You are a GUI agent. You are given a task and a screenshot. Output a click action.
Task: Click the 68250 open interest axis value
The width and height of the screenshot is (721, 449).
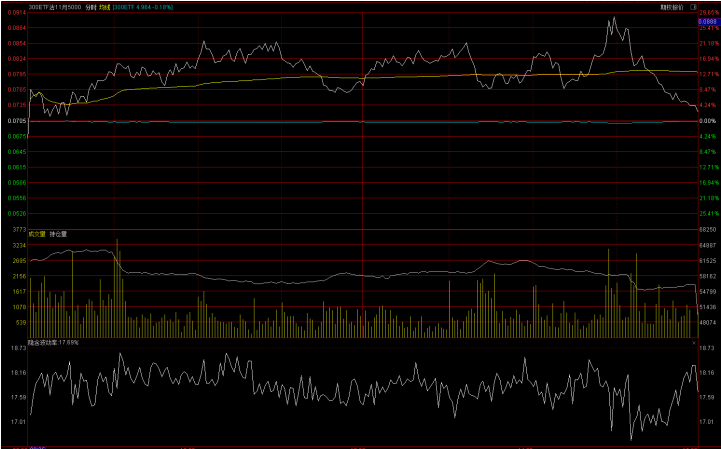click(707, 229)
